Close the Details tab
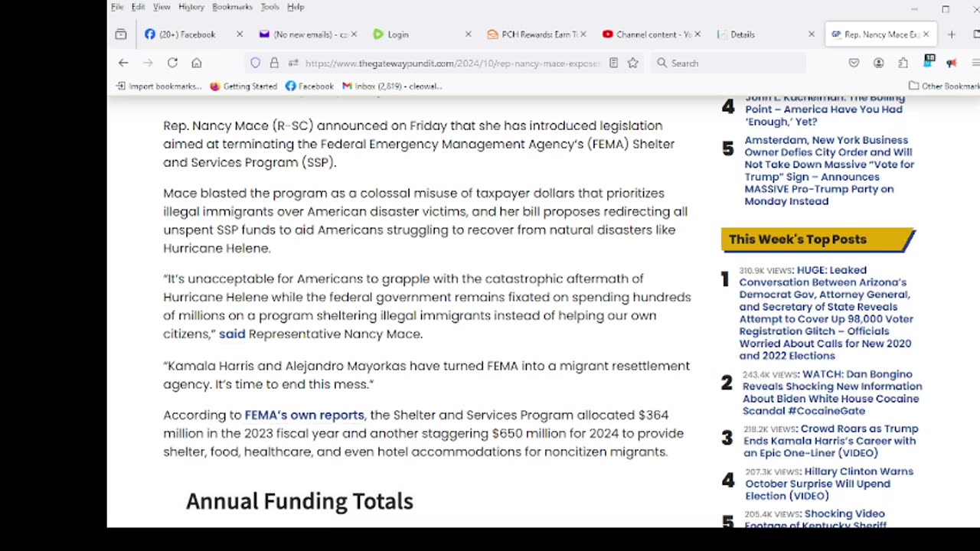 pos(812,34)
